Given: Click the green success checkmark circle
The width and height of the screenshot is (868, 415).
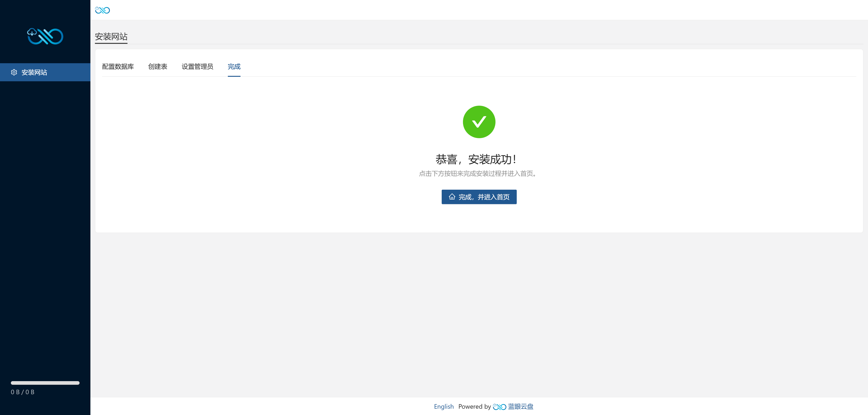Looking at the screenshot, I should tap(479, 122).
